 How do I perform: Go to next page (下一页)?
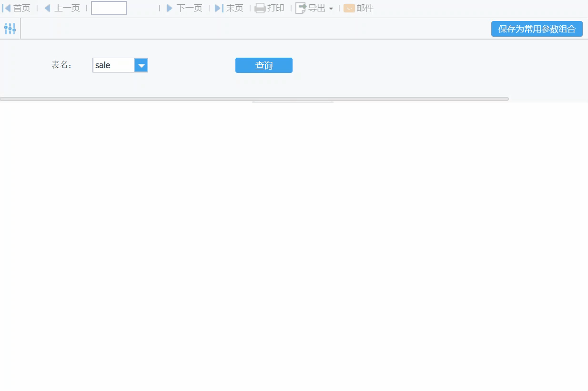click(x=184, y=8)
